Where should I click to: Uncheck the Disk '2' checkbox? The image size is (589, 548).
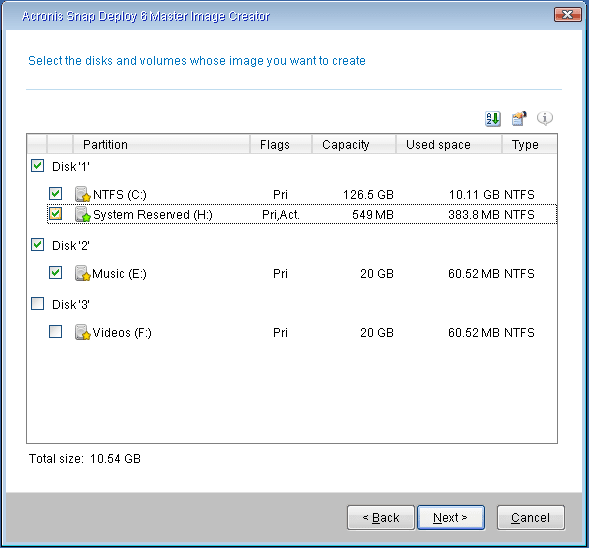pos(38,245)
